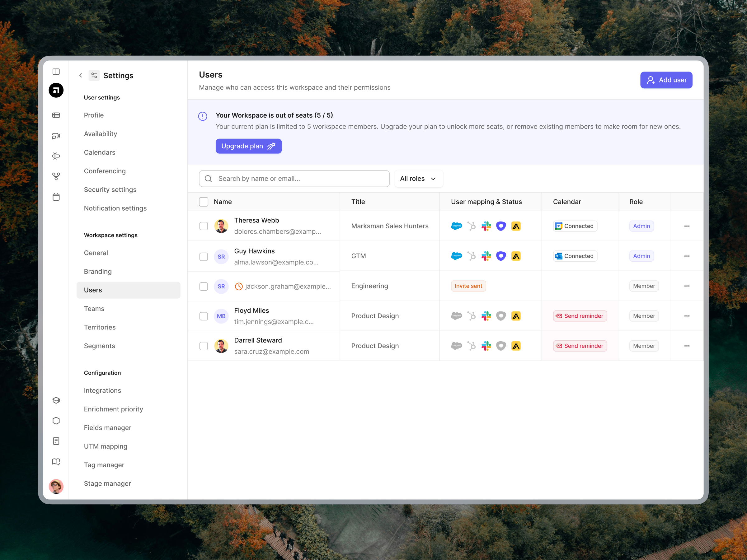Click the Upgrade plan button
747x560 pixels.
(x=249, y=146)
